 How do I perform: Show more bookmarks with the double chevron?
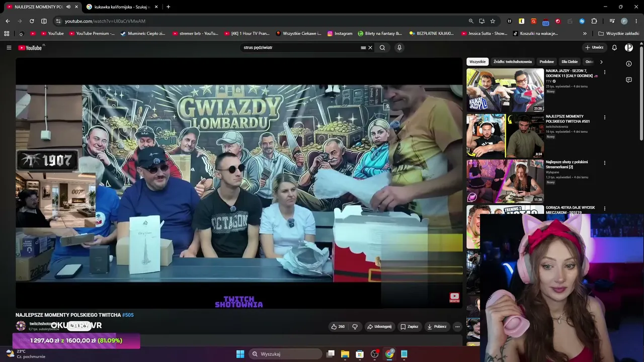click(585, 34)
